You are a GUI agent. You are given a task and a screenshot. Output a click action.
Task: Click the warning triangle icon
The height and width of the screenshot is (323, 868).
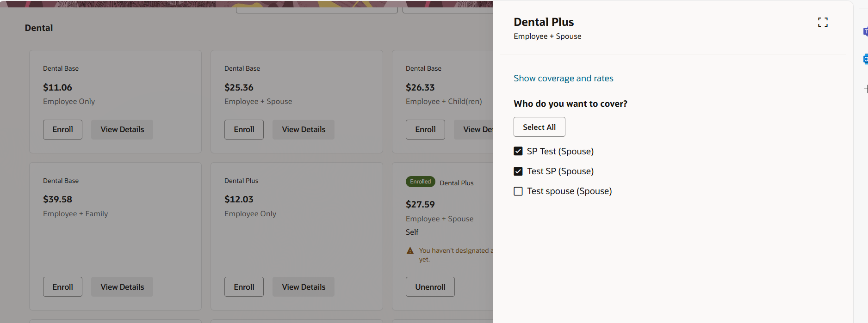[410, 250]
